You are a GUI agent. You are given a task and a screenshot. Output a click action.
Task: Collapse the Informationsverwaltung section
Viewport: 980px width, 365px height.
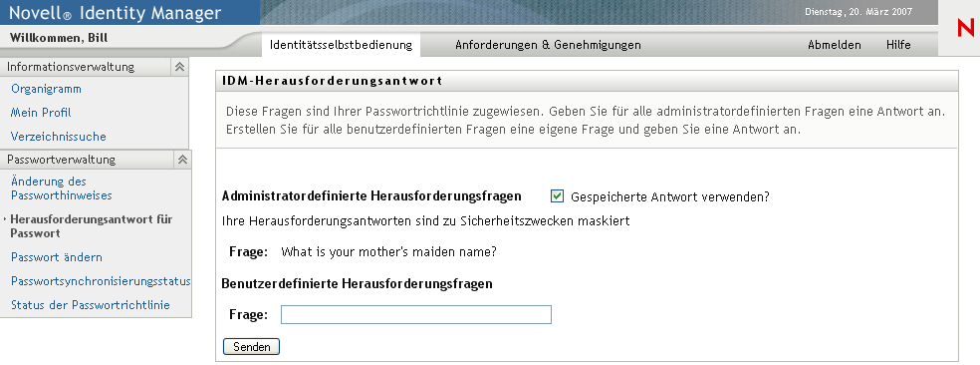pyautogui.click(x=179, y=67)
